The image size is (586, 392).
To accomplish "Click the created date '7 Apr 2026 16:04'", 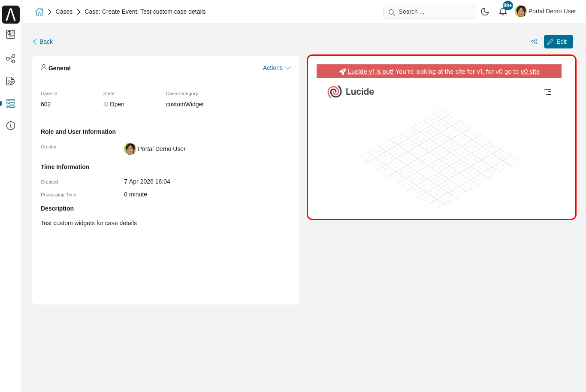I will coord(147,181).
